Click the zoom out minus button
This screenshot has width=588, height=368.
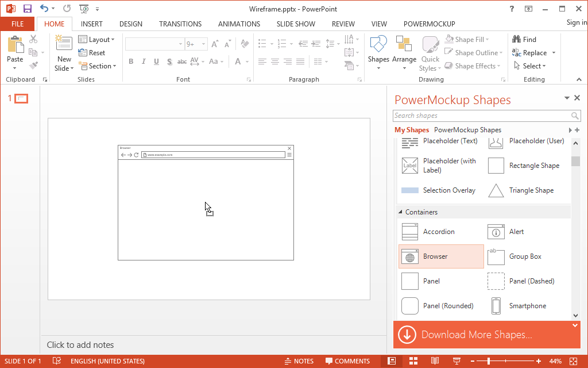click(x=473, y=361)
